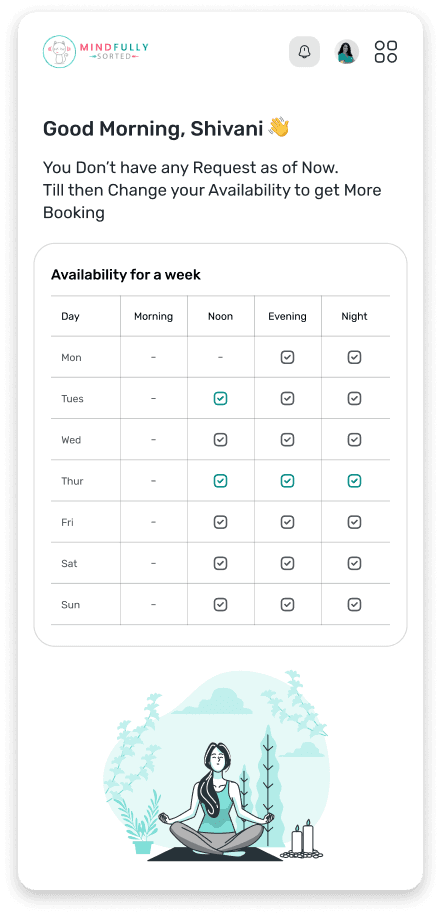
Task: Toggle Friday Evening availability checkbox
Action: point(288,522)
